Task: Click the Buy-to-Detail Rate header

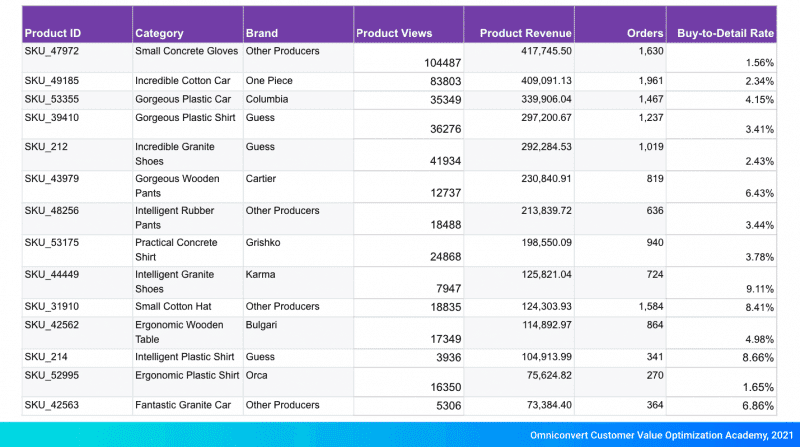Action: (726, 33)
